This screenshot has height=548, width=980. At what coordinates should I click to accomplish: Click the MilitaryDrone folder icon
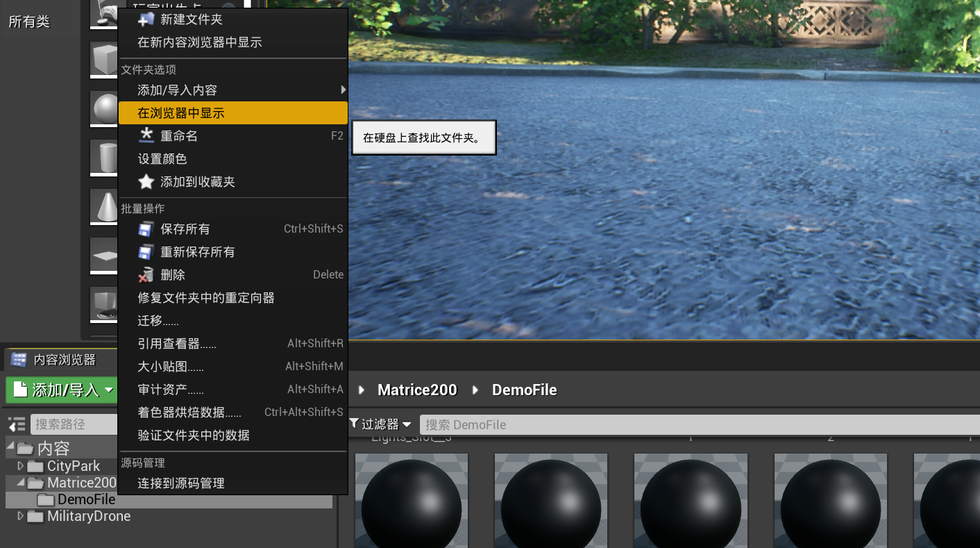point(35,516)
